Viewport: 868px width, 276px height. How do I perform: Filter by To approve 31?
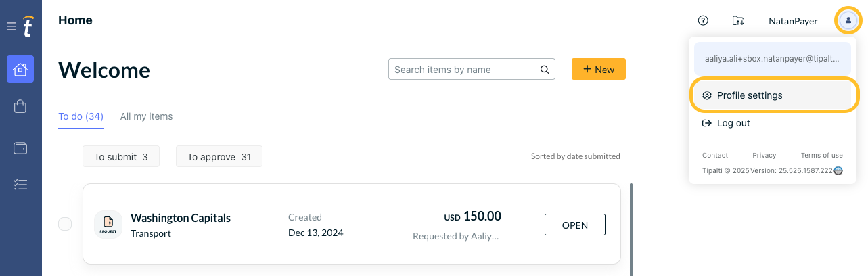pos(219,157)
